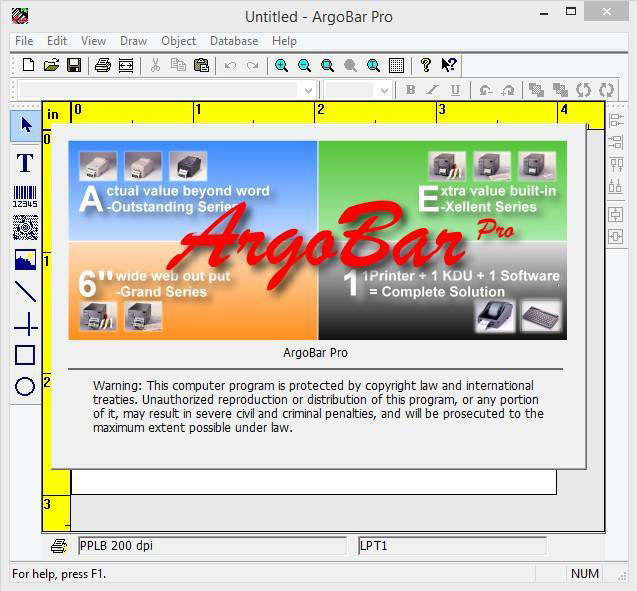The image size is (637, 591).
Task: Toggle bold text formatting
Action: tap(410, 90)
